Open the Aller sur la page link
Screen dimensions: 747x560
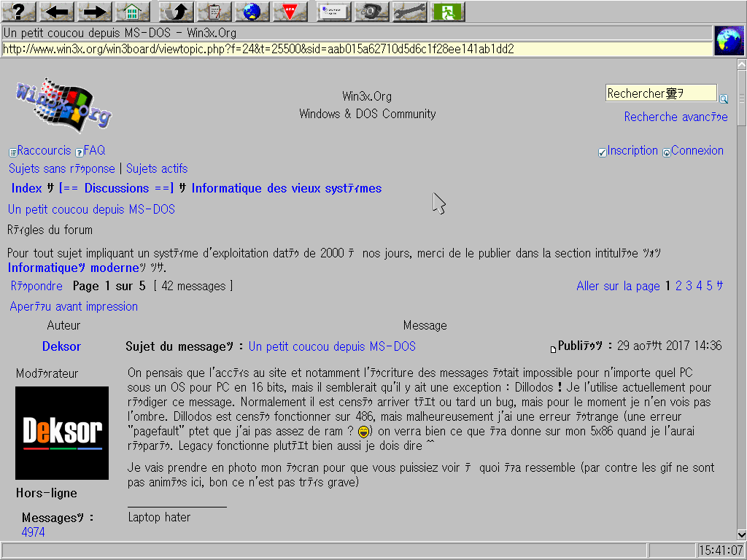tap(618, 286)
